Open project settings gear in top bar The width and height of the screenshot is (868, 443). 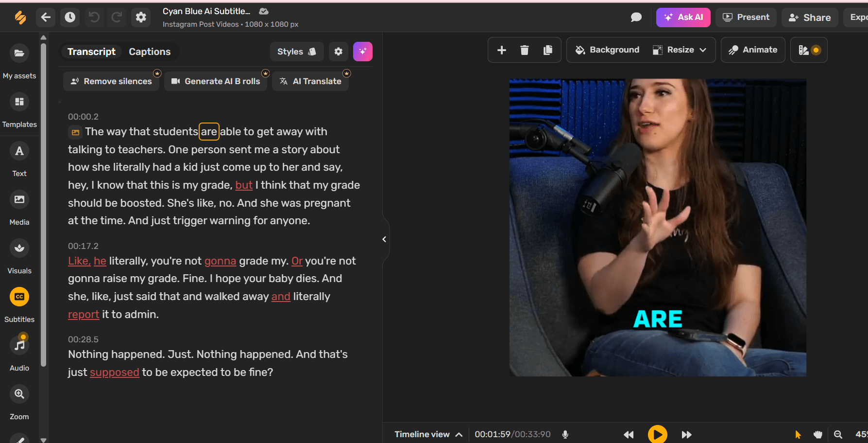point(141,18)
